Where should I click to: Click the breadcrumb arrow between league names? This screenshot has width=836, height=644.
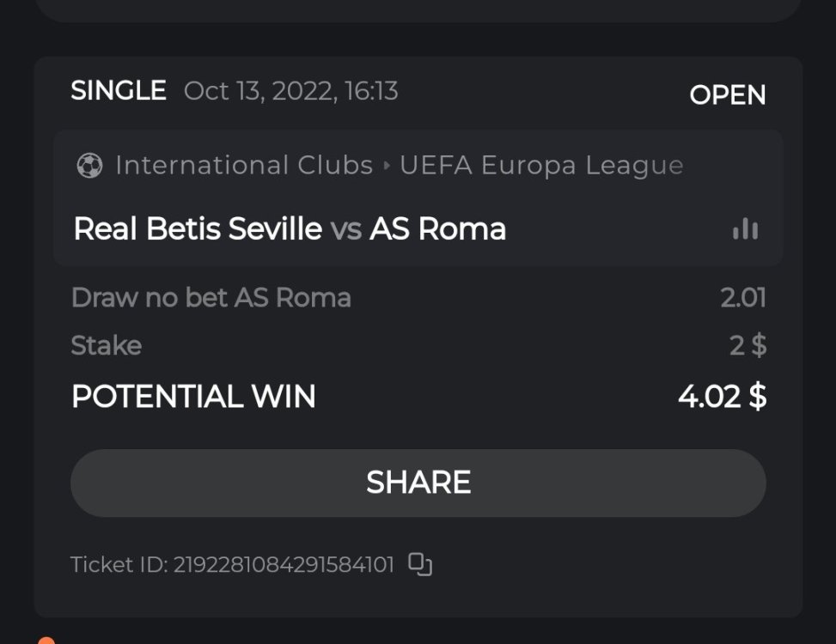[x=387, y=165]
